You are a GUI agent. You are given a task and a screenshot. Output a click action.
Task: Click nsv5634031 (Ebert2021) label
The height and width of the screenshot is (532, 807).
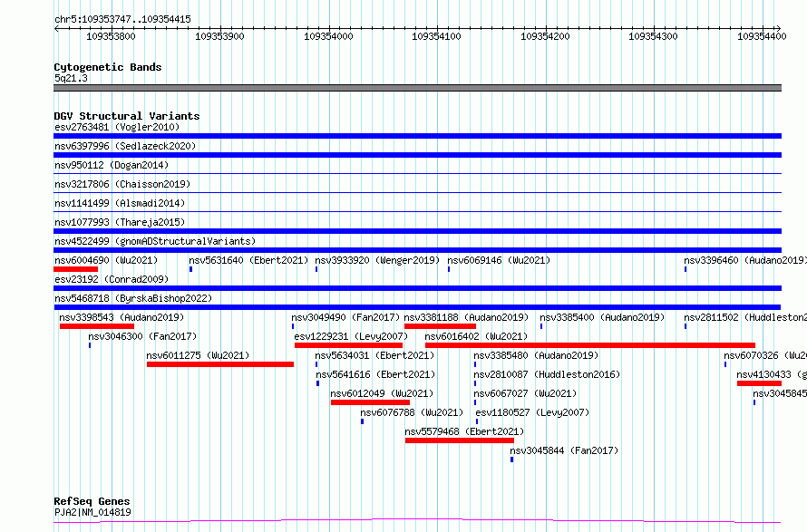coord(374,355)
